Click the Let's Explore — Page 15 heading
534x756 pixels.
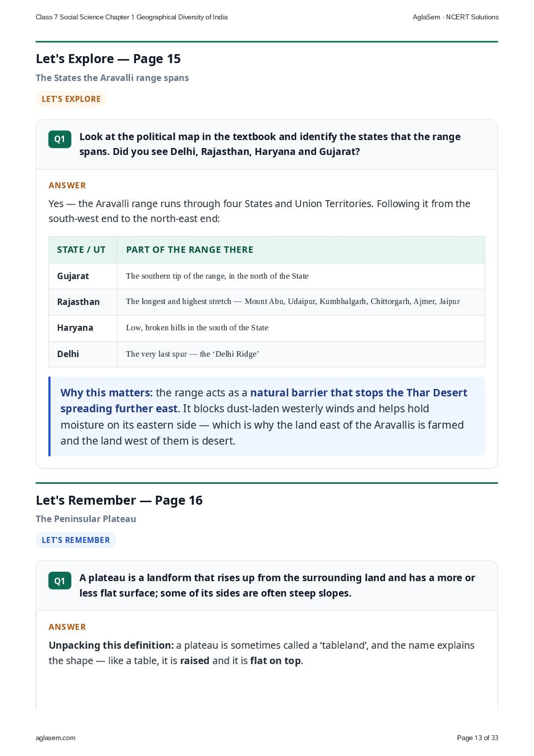click(x=108, y=59)
